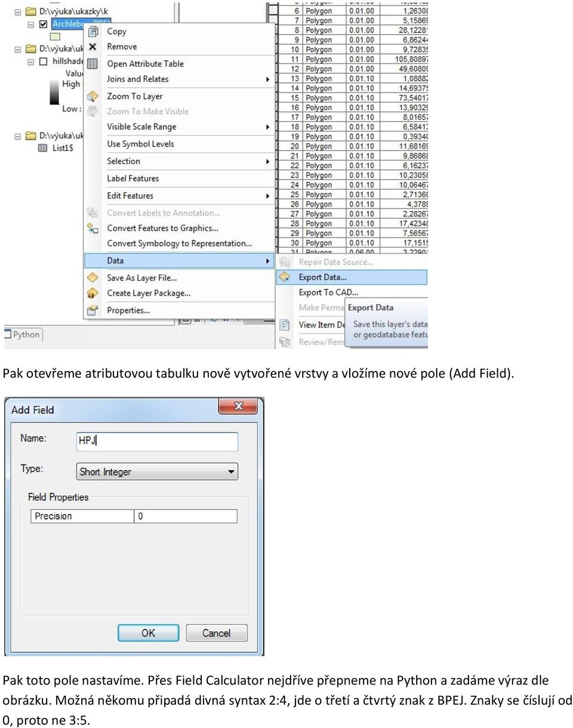Click the View Item Description document icon

click(285, 325)
